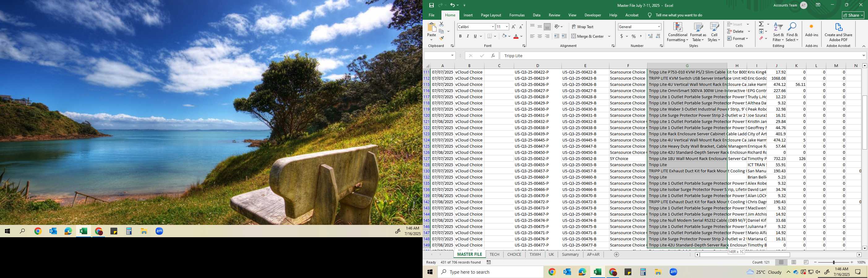Switch to the Summary sheet tab

pos(570,255)
